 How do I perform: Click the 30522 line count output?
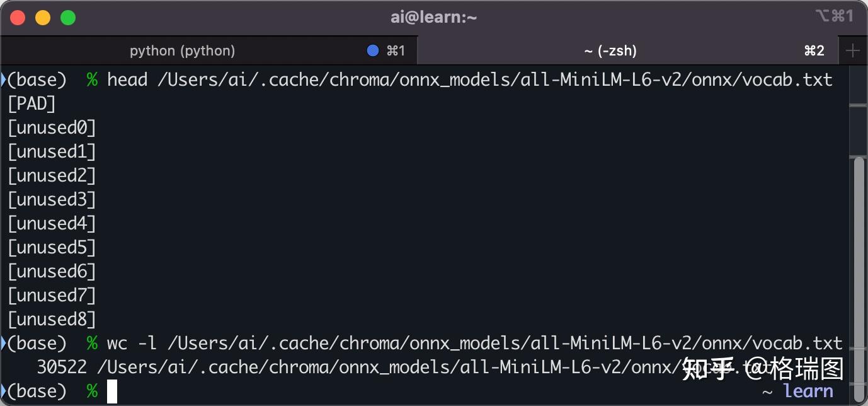coord(62,367)
